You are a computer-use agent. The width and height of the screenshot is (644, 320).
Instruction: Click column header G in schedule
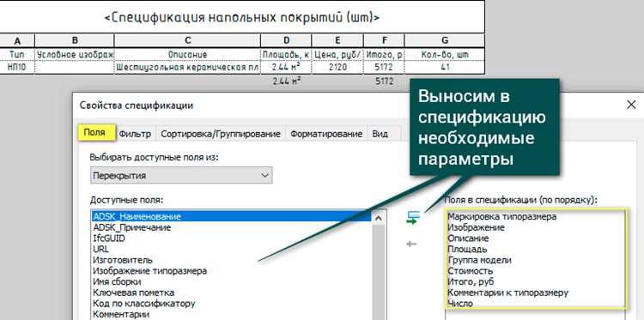point(445,40)
